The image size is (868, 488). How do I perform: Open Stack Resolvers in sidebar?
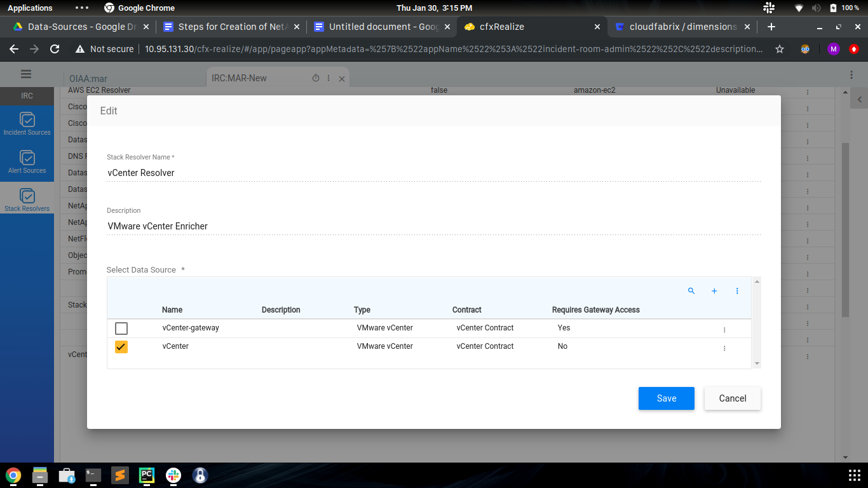[27, 200]
